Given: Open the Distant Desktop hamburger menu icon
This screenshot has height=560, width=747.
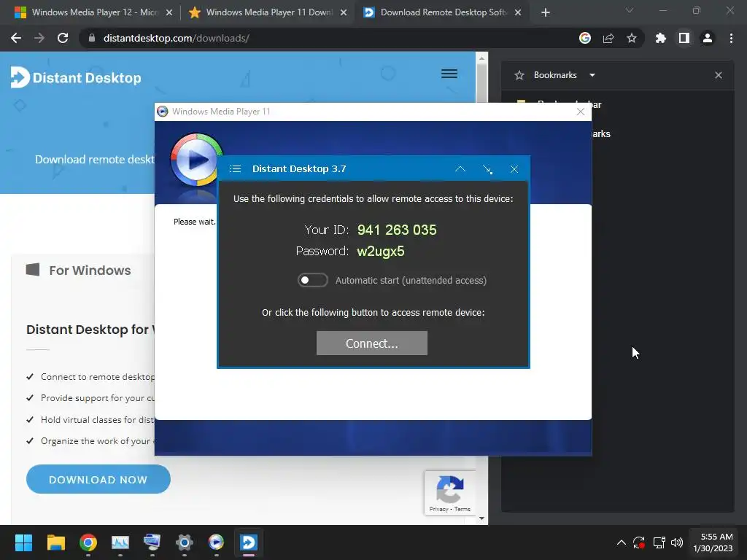Looking at the screenshot, I should [x=235, y=169].
